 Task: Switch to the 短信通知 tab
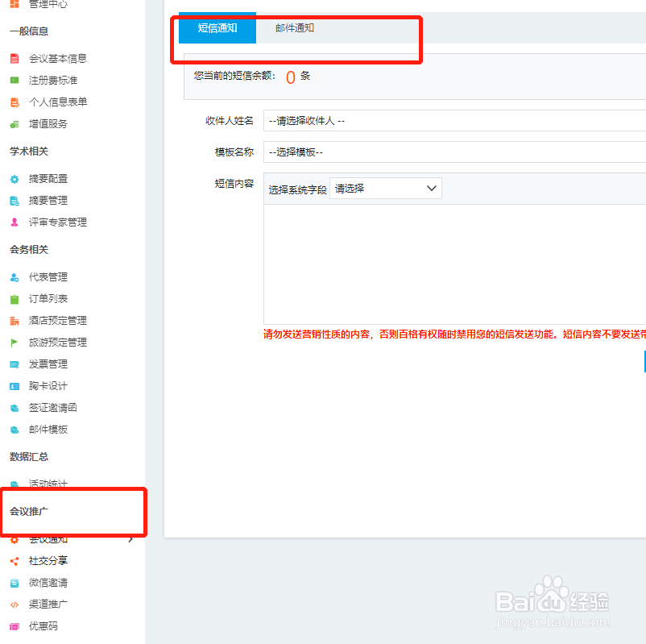pyautogui.click(x=217, y=27)
